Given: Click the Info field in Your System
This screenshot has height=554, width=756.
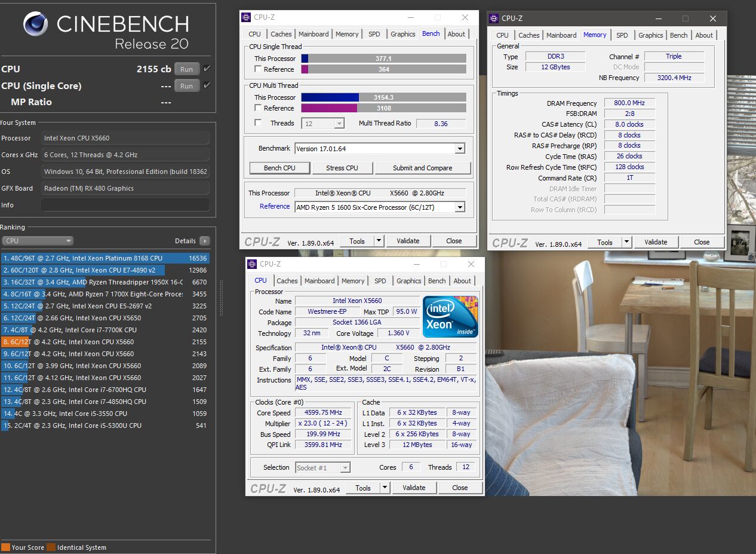Looking at the screenshot, I should [x=125, y=205].
